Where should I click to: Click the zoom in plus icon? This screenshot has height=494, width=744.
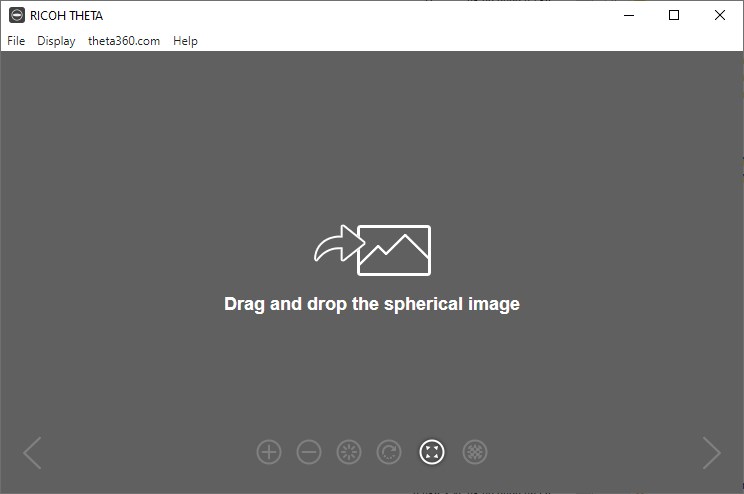coord(269,452)
